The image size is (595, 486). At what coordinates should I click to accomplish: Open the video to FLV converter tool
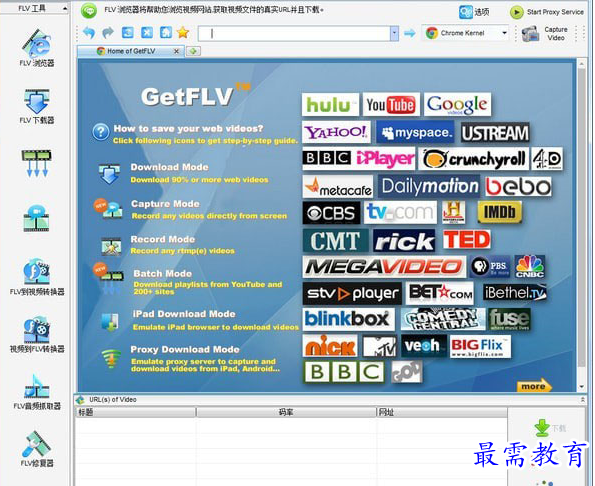click(x=36, y=335)
